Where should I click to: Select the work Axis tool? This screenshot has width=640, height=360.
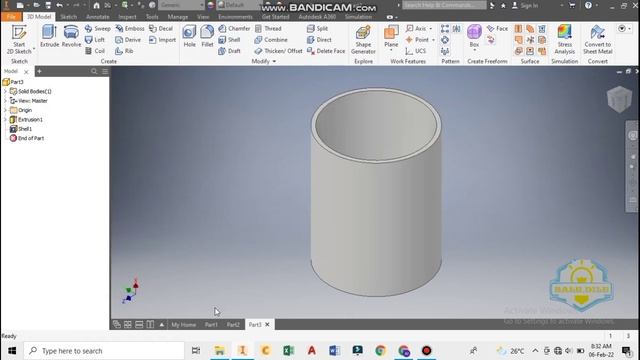(416, 29)
